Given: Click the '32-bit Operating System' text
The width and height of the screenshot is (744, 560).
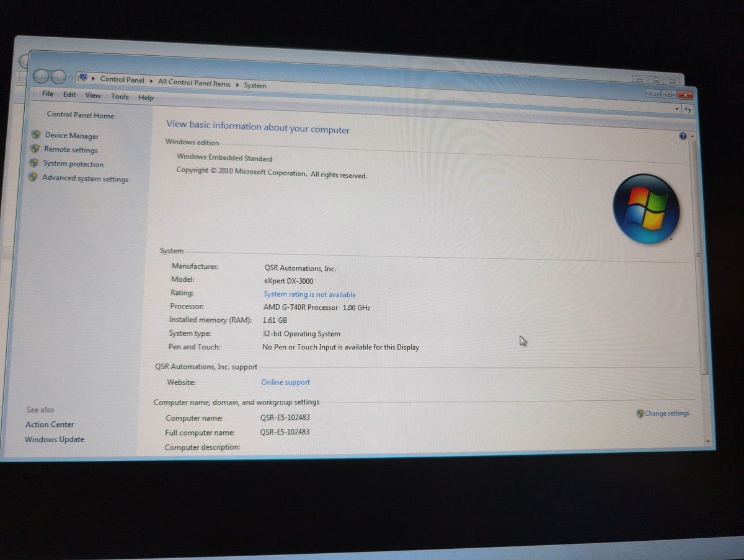Looking at the screenshot, I should 301,334.
